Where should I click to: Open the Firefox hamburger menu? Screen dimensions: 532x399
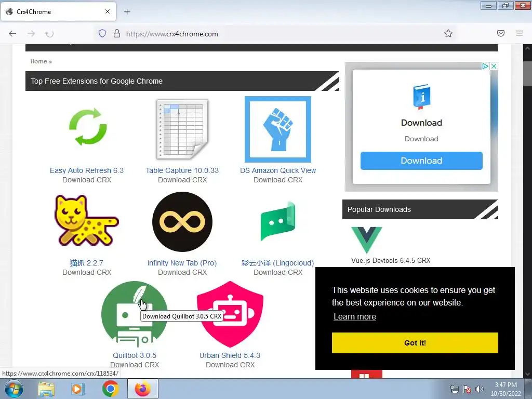tap(520, 33)
